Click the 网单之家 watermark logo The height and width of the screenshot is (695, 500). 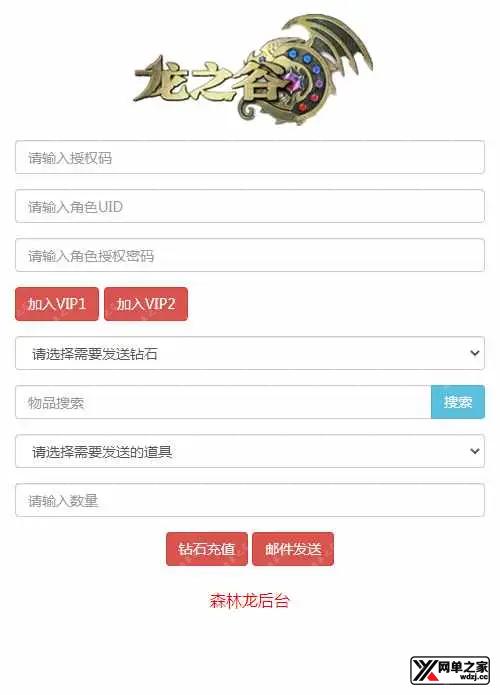coord(450,670)
